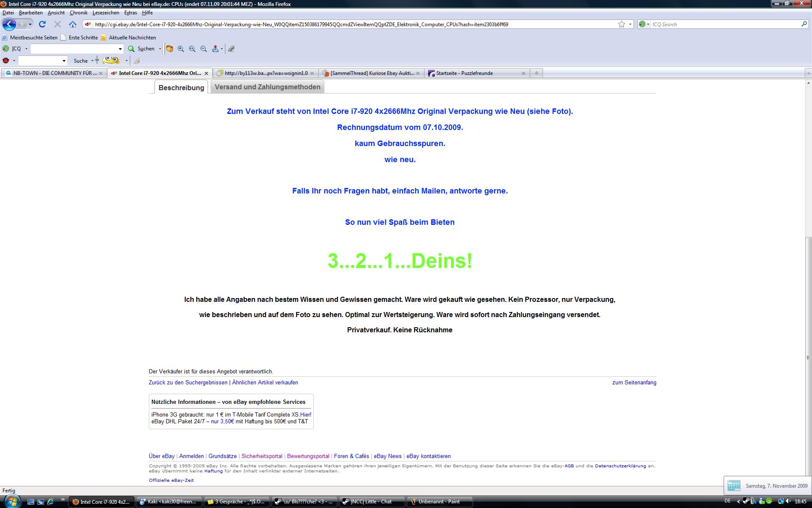Click the browser Back arrow button
This screenshot has height=508, width=812.
click(x=9, y=24)
